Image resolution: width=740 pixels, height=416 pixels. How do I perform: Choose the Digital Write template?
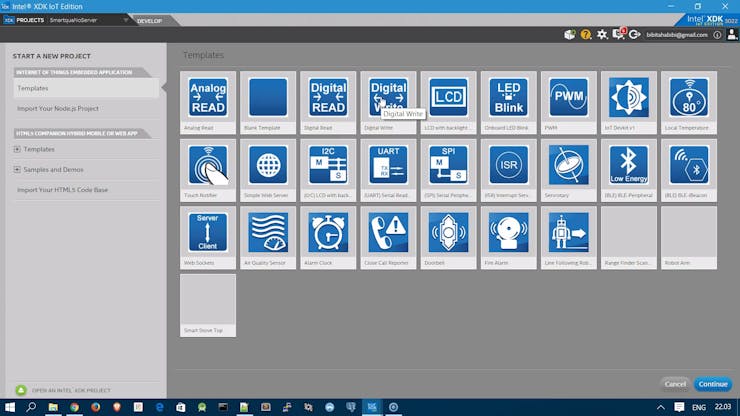(388, 102)
